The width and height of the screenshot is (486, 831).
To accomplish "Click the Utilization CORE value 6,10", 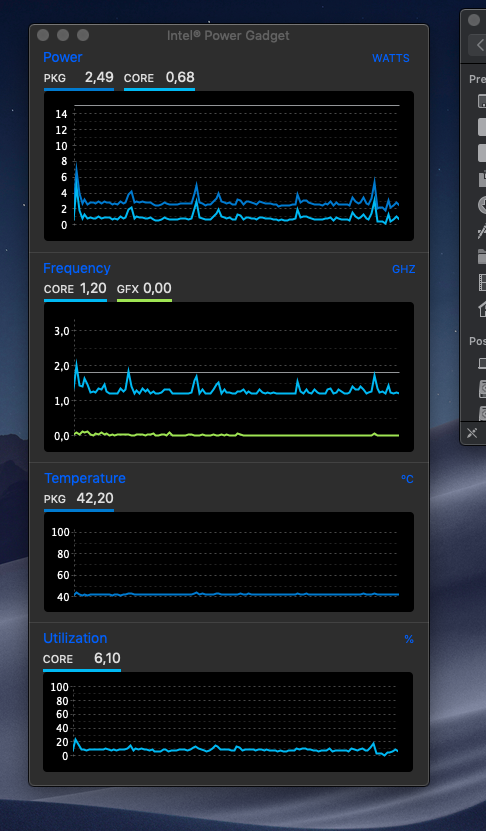I will tap(107, 658).
